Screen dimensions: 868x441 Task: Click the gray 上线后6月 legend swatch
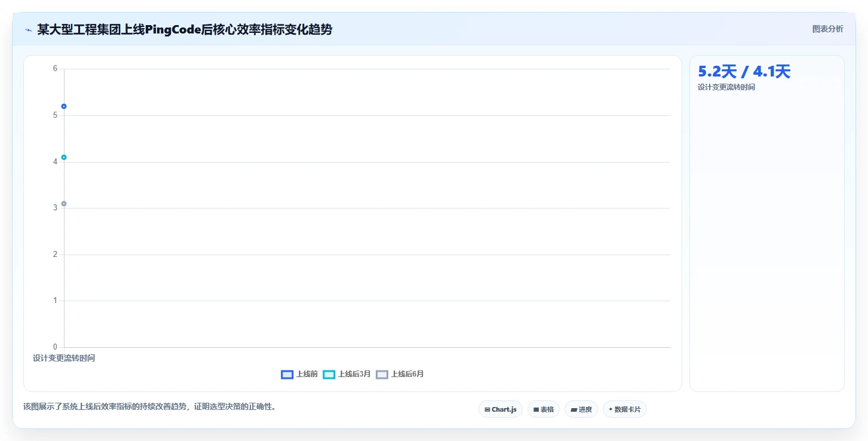pos(382,375)
